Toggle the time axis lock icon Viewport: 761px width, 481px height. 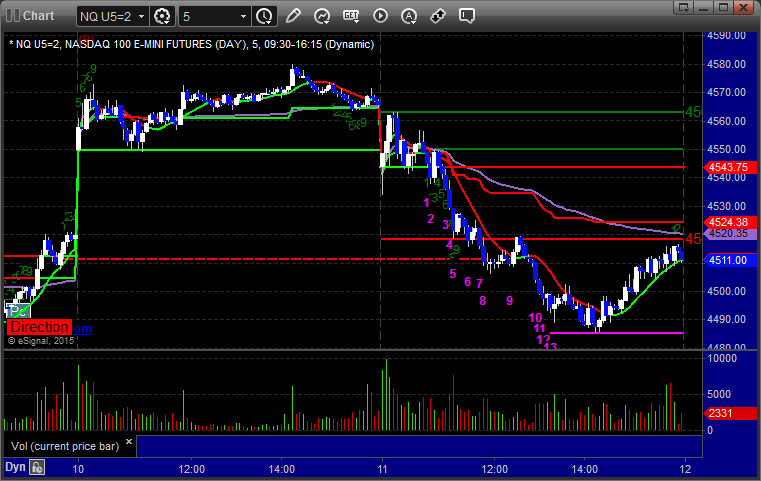[37, 467]
